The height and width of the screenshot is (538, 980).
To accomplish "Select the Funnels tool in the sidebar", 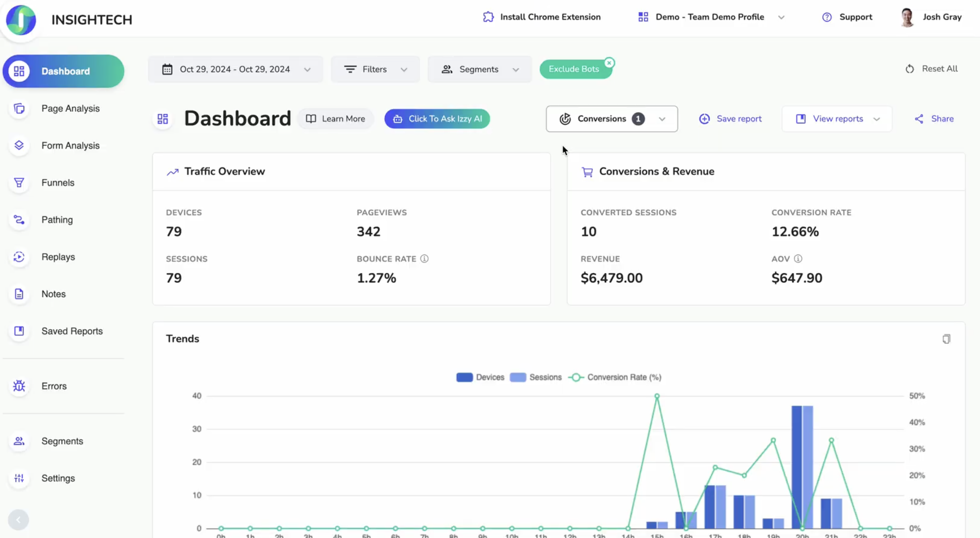I will click(x=58, y=183).
